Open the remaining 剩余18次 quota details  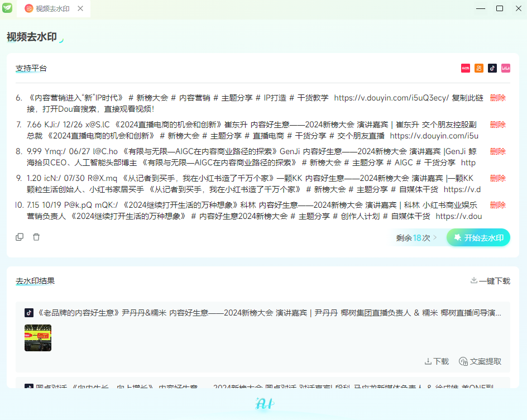pos(416,238)
